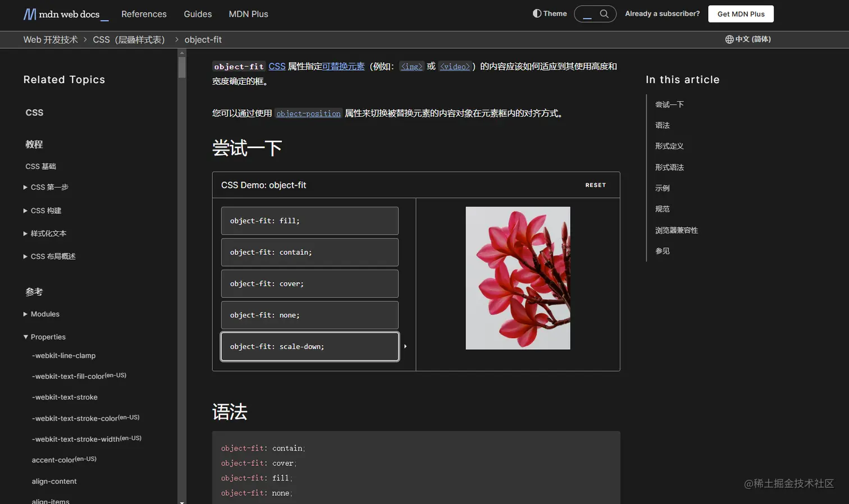Open the MDN Plus menu
This screenshot has height=504, width=849.
tap(248, 14)
